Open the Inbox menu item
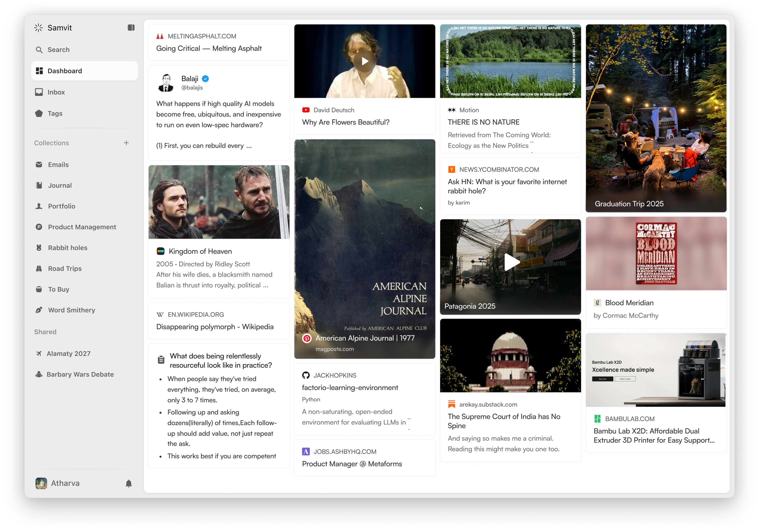The height and width of the screenshot is (532, 759). 85,92
